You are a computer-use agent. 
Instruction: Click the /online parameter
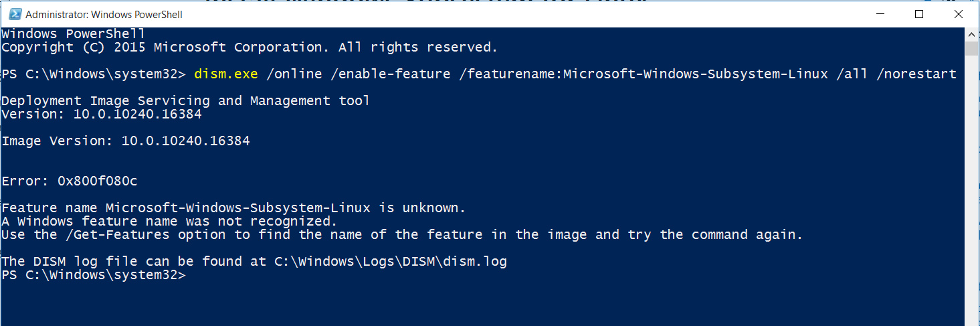294,74
